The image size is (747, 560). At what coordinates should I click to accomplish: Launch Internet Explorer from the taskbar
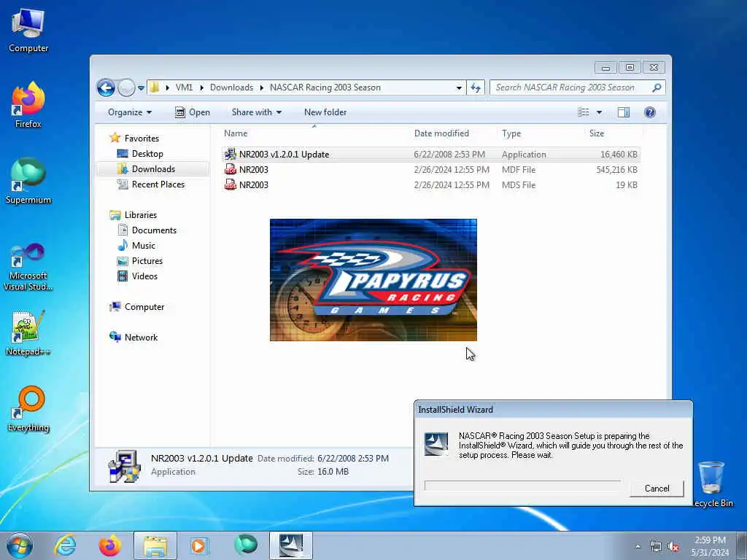click(x=65, y=545)
